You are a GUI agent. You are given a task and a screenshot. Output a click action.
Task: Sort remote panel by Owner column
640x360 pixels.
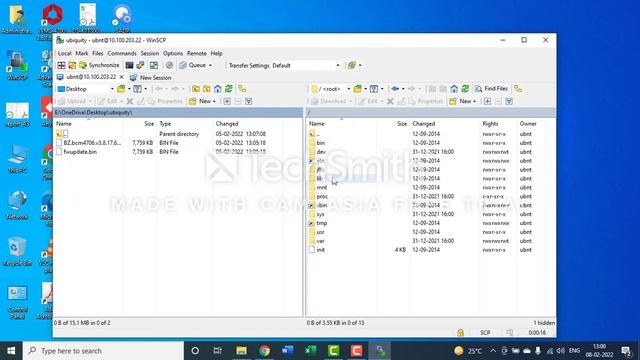tap(528, 124)
